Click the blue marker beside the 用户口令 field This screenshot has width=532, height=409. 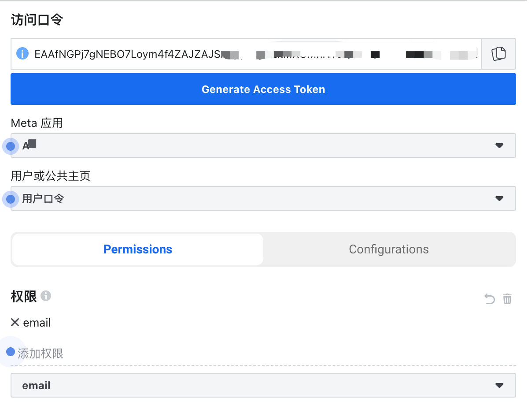(11, 198)
